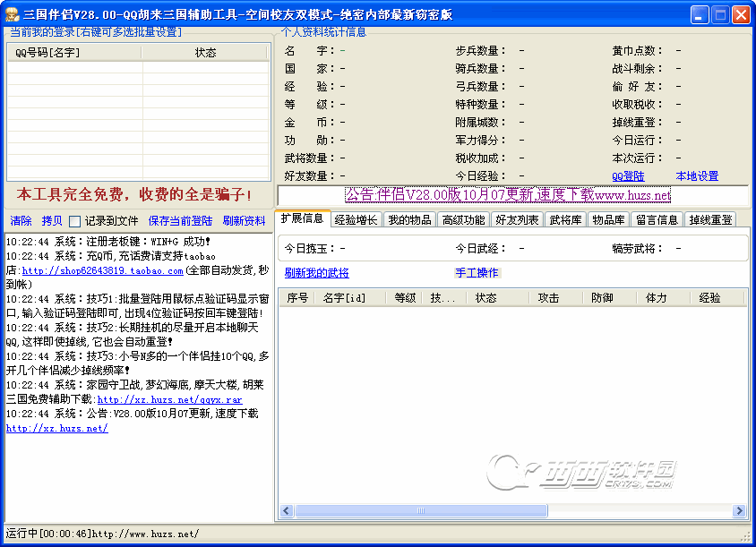The width and height of the screenshot is (756, 547).
Task: Click the 清除 link above log
Action: click(x=21, y=221)
